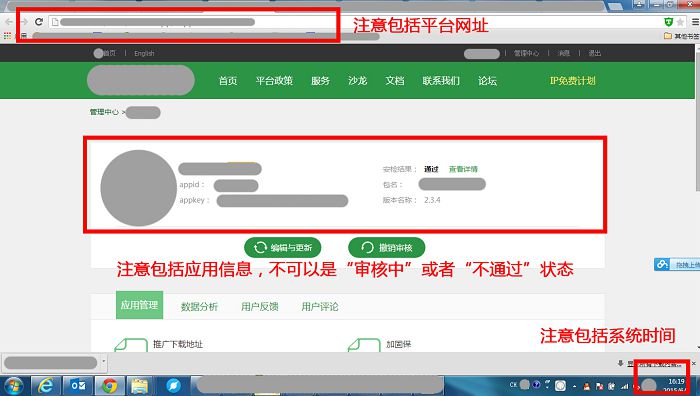Open the 论坛 navigation item
The image size is (700, 396).
click(488, 81)
